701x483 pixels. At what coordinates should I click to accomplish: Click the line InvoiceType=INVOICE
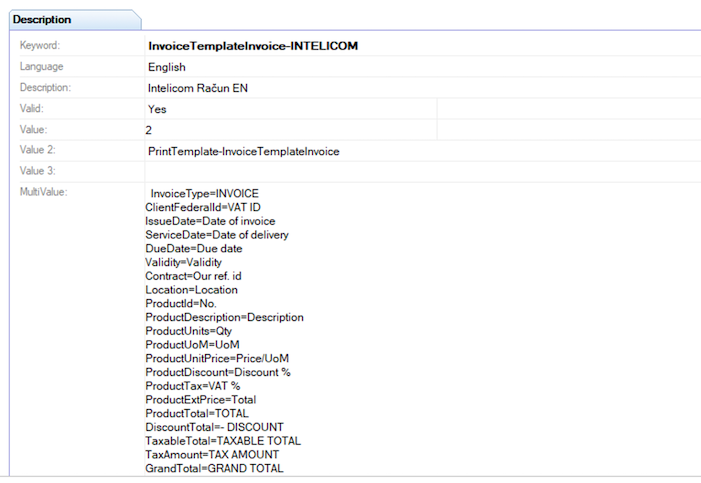[204, 194]
